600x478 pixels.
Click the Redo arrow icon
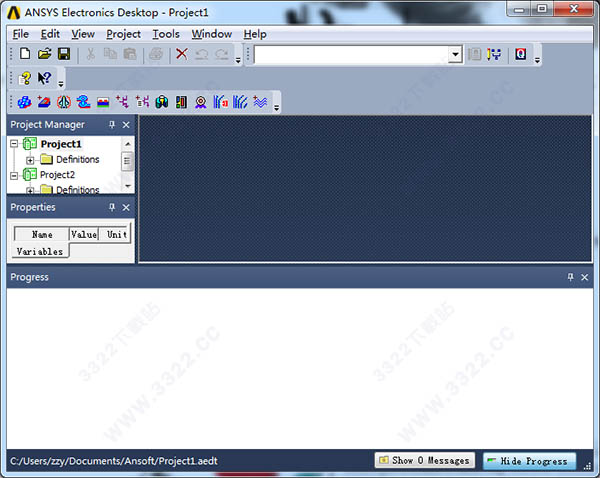(x=222, y=54)
